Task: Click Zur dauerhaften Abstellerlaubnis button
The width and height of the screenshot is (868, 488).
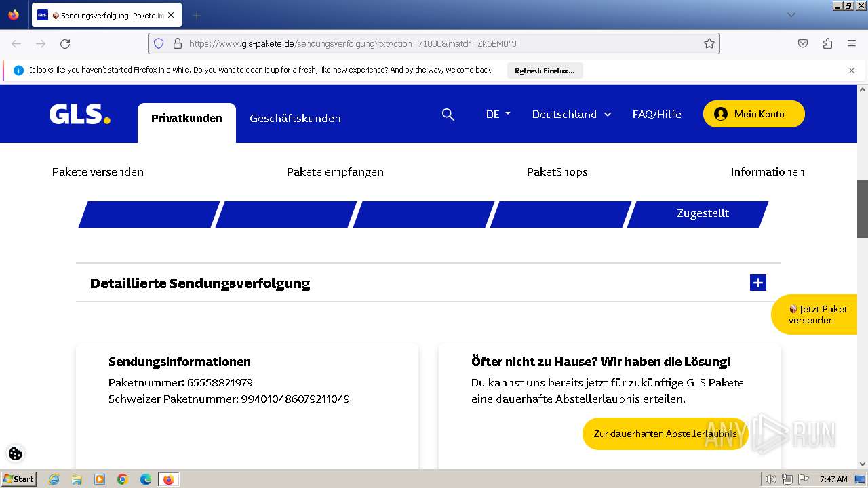Action: 665,434
